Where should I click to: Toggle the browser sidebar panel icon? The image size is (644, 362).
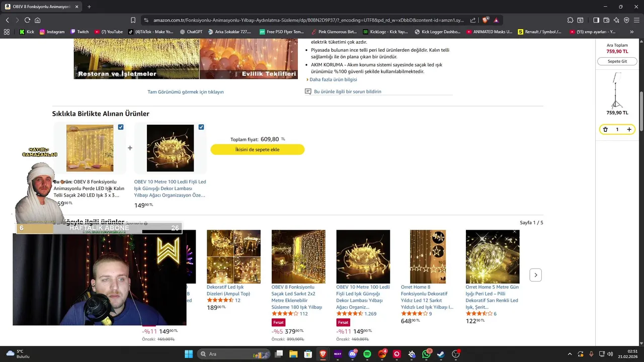point(596,20)
